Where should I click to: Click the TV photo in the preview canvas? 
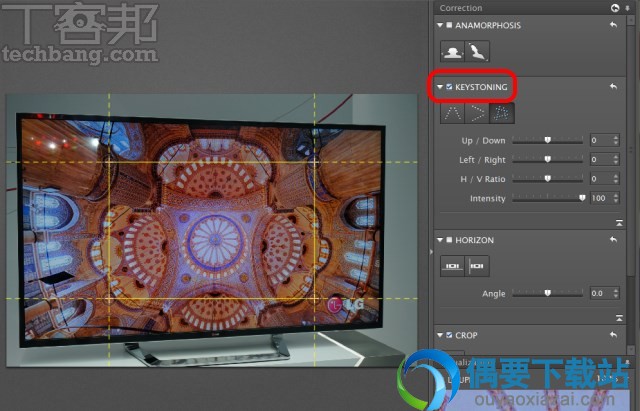tap(211, 231)
